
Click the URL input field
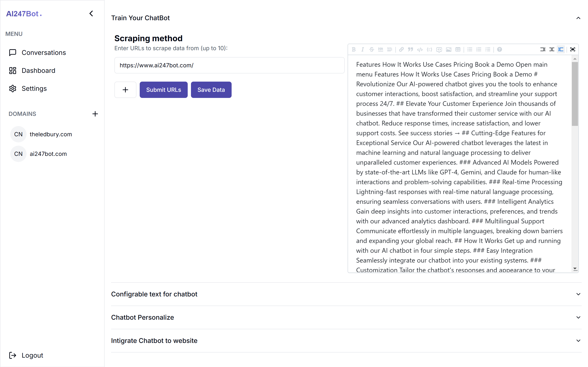(x=229, y=65)
